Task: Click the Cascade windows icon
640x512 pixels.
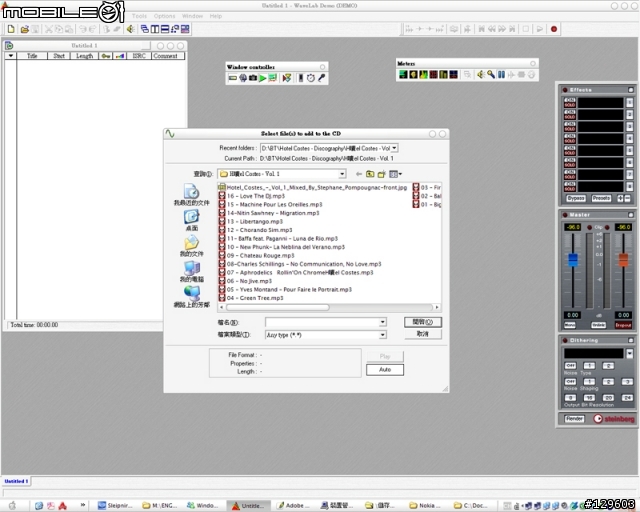Action: point(145,29)
